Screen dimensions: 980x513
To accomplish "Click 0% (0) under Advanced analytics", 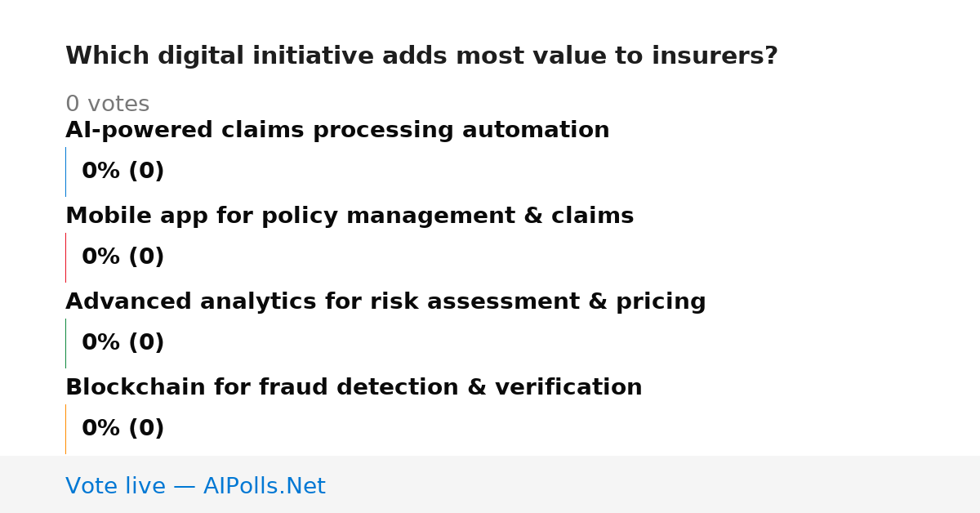I will (122, 343).
